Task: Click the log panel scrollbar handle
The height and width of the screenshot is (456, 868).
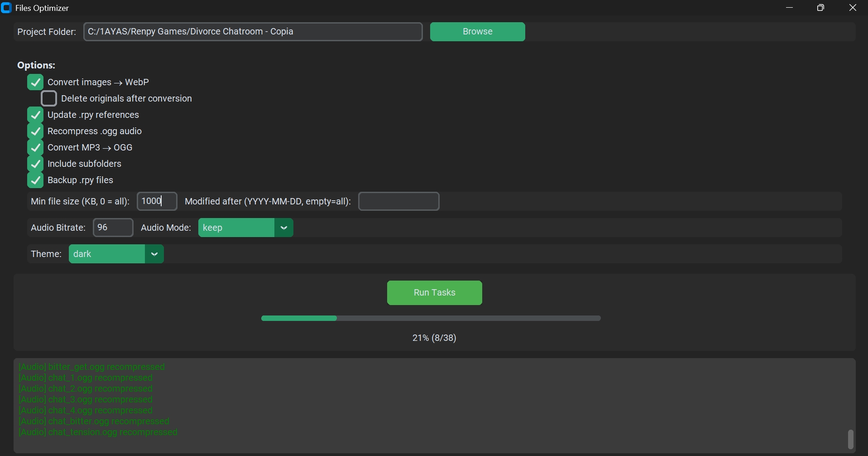Action: [851, 439]
